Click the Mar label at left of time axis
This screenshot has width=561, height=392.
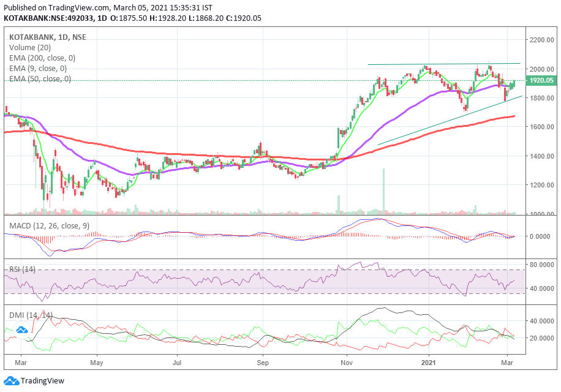(x=21, y=363)
